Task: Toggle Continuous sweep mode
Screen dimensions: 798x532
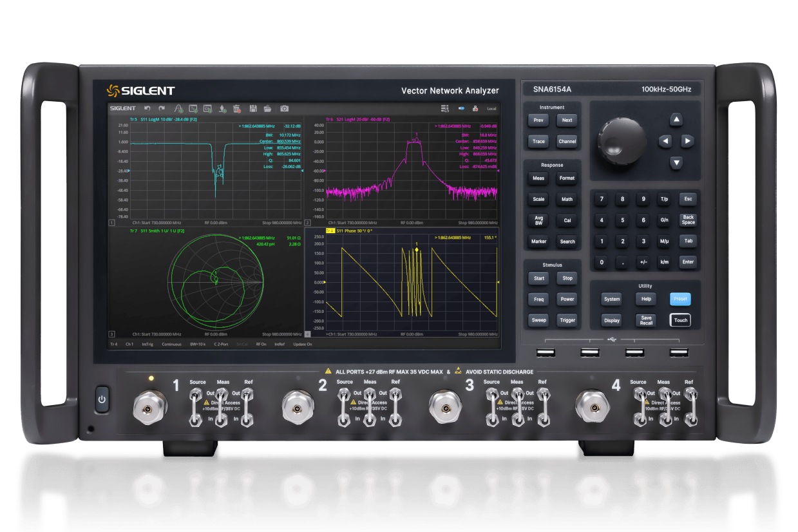Action: (x=171, y=344)
